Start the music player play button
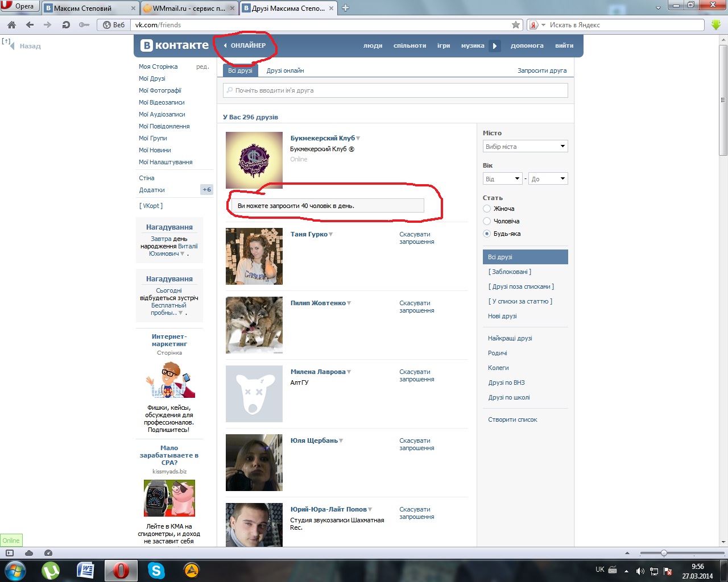The height and width of the screenshot is (582, 728). (495, 45)
